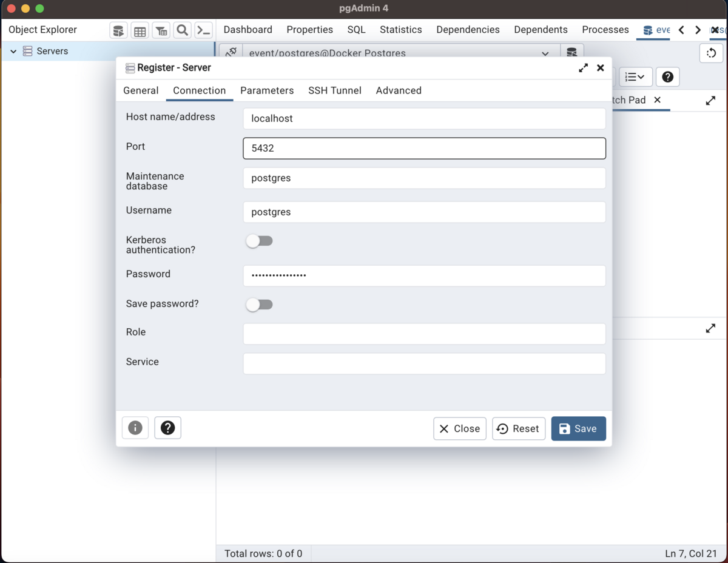The width and height of the screenshot is (728, 563).
Task: Maximize the Register - Server dialog
Action: click(x=584, y=68)
